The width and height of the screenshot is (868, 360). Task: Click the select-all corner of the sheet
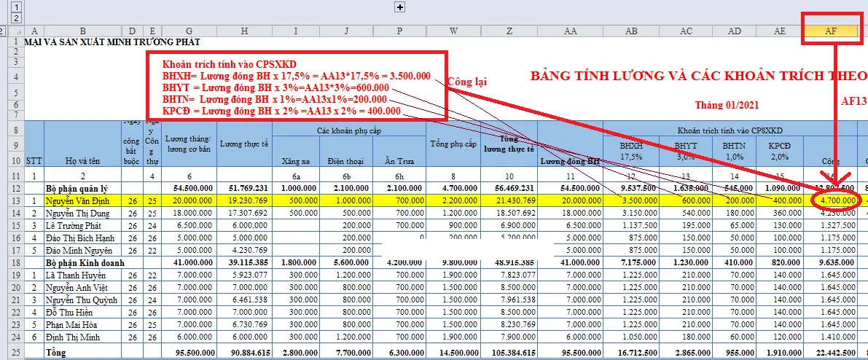point(16,31)
